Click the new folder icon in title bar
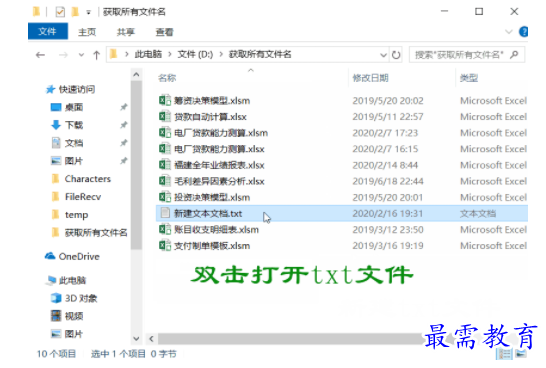The width and height of the screenshot is (546, 368). [75, 12]
